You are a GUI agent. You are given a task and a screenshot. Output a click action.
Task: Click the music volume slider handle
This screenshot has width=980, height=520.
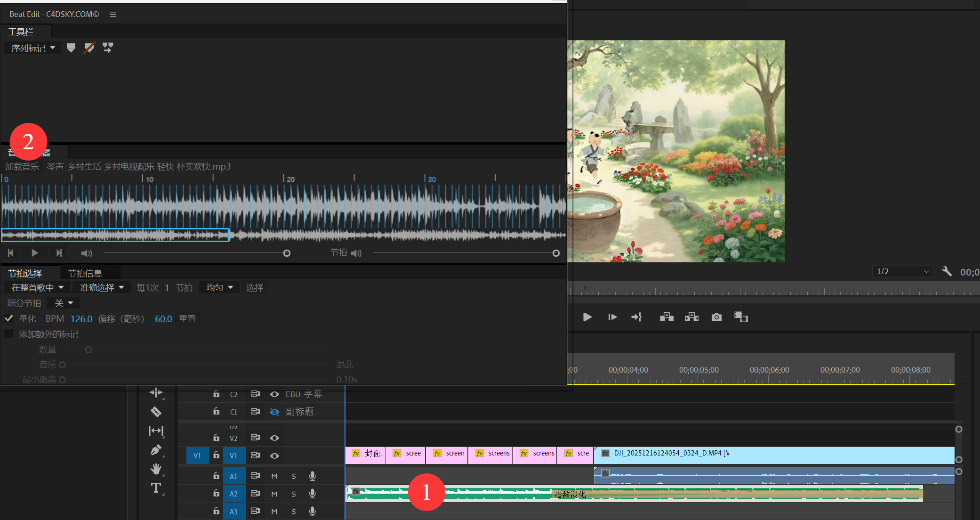pos(287,253)
